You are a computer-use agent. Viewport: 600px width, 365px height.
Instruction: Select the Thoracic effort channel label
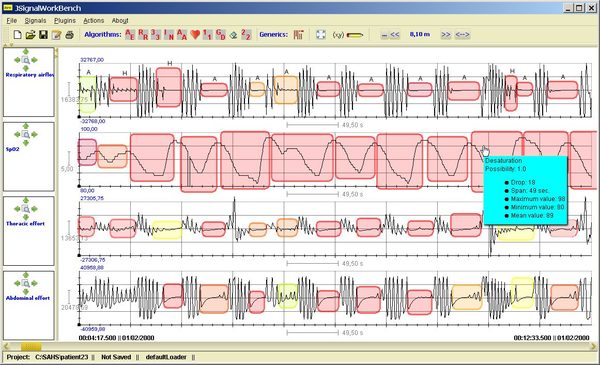coord(25,223)
